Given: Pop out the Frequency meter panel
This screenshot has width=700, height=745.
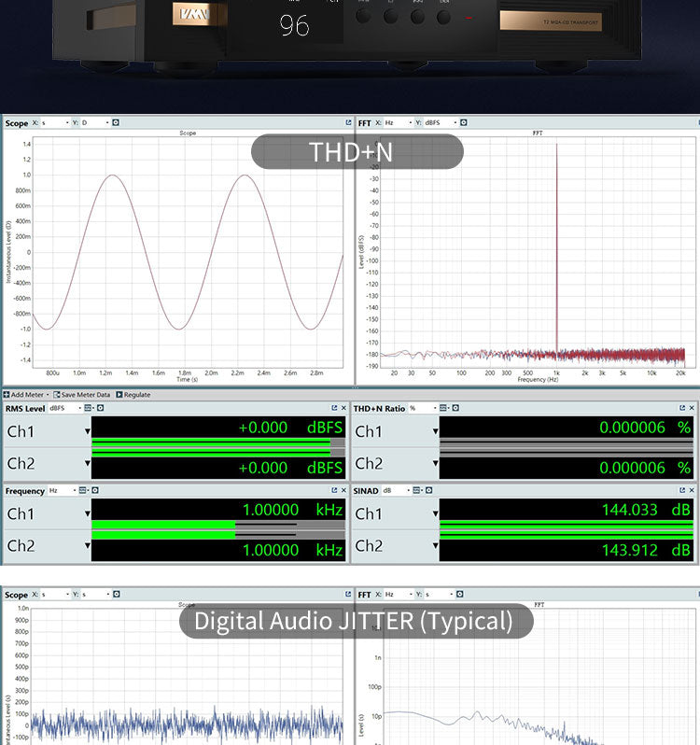Looking at the screenshot, I should pyautogui.click(x=333, y=490).
